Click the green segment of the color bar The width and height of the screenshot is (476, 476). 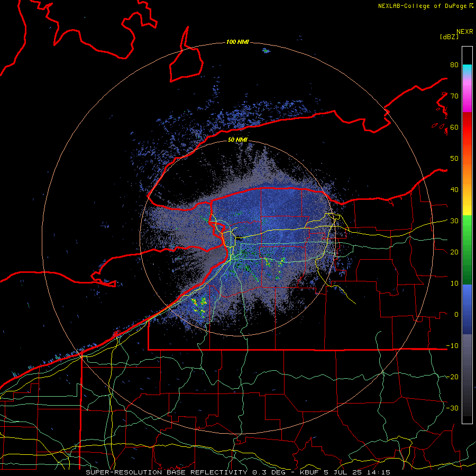(467, 250)
